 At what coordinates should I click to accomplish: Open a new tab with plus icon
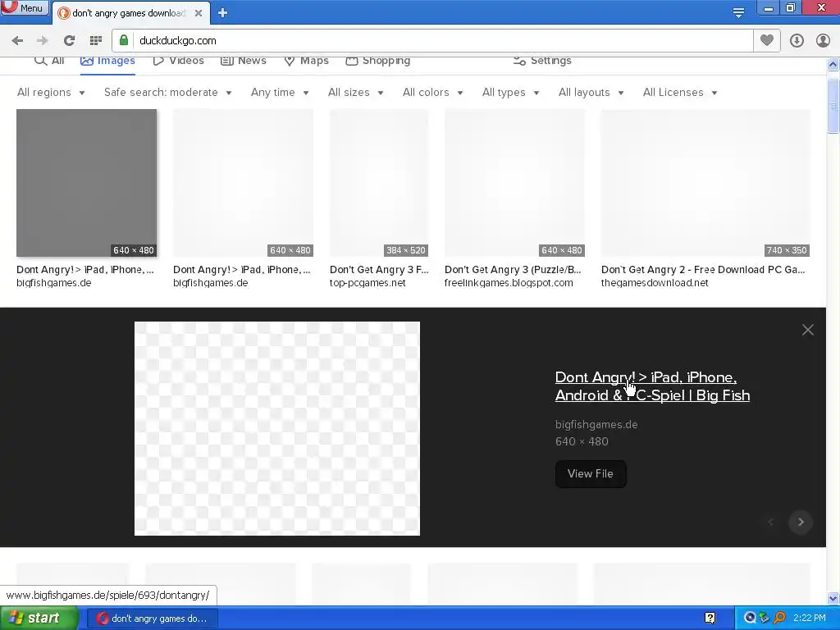pos(223,13)
